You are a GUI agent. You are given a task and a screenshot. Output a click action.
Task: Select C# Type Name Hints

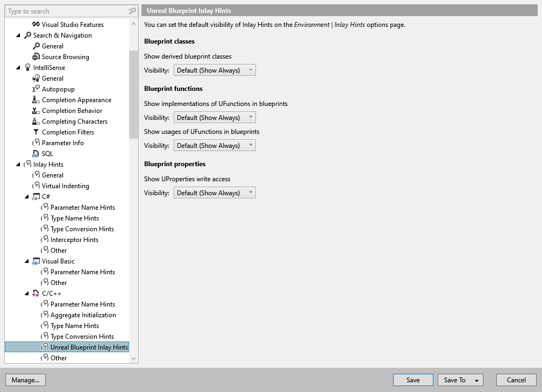75,218
